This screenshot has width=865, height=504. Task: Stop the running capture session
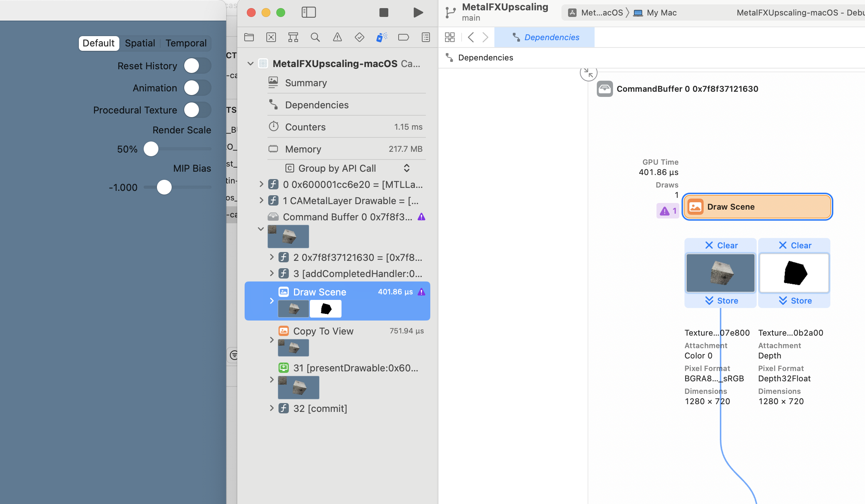click(384, 13)
